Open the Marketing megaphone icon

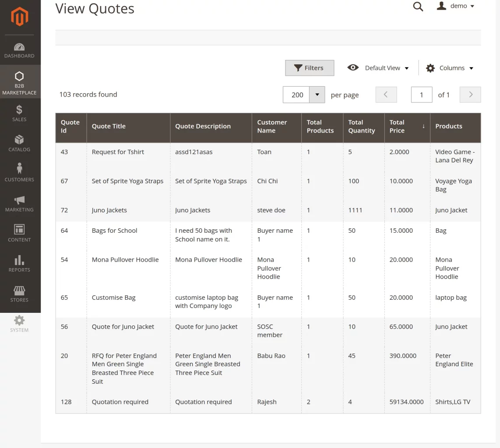[19, 200]
